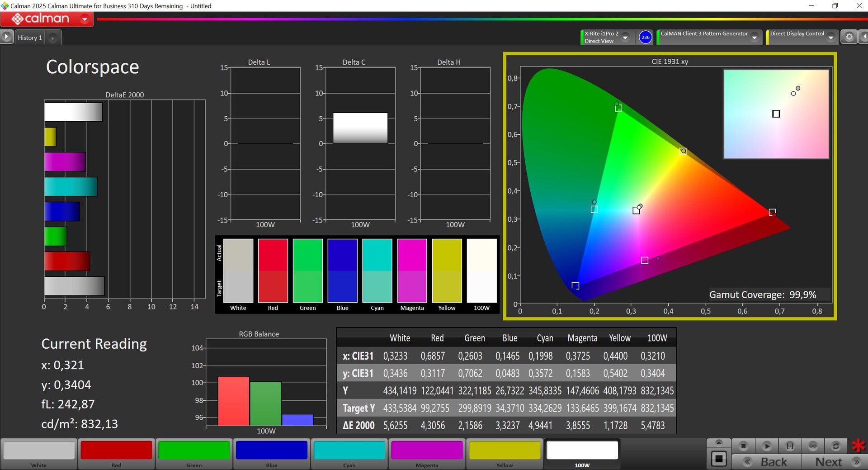Viewport: 868px width, 470px height.
Task: Click the refresh loop icon
Action: pos(836,446)
